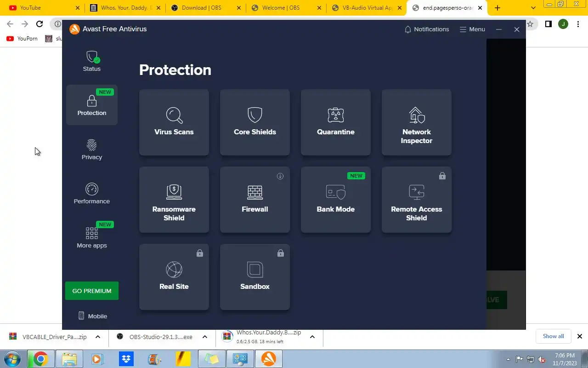This screenshot has width=588, height=368.
Task: Go back in Chrome
Action: point(10,24)
